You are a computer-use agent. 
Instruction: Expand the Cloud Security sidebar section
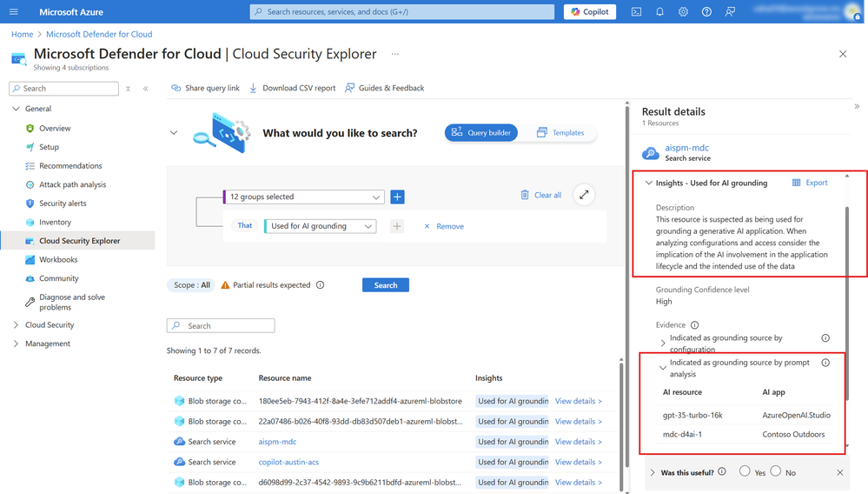[x=50, y=324]
